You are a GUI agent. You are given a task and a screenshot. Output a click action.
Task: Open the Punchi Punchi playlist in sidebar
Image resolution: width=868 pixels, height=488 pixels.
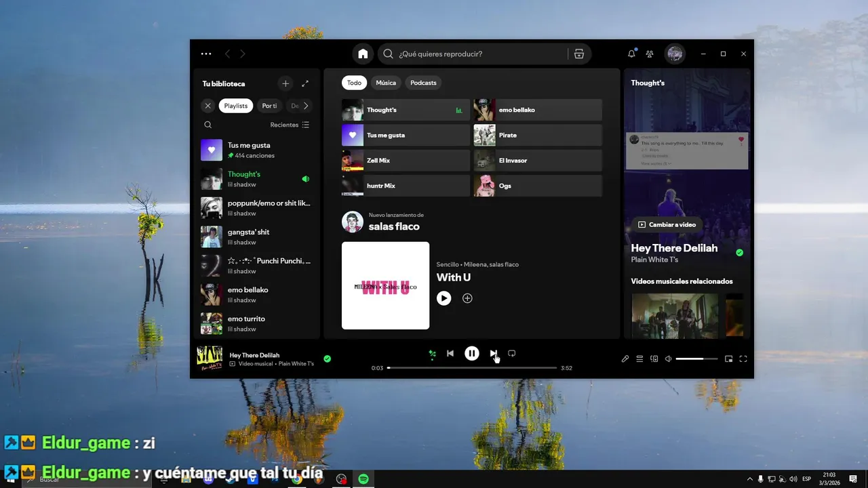pos(256,266)
